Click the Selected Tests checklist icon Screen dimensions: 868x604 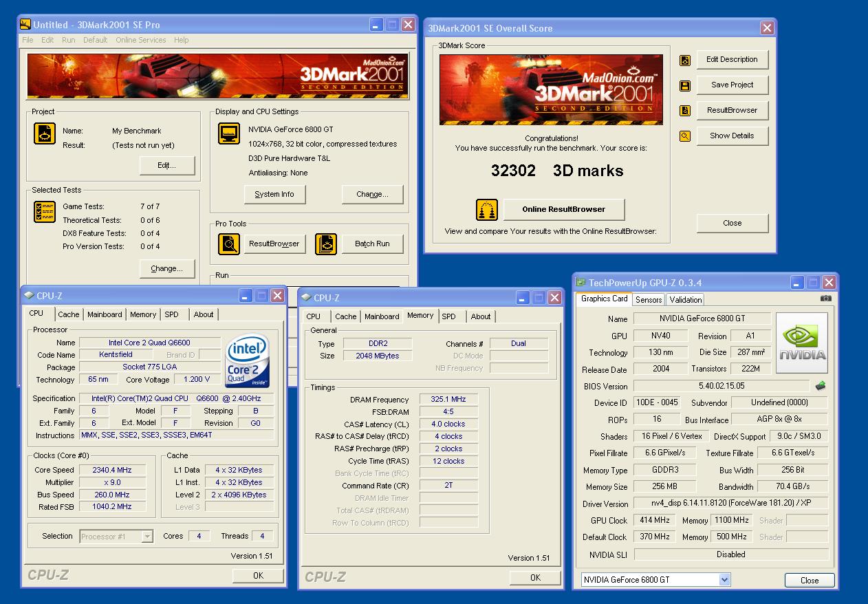pos(45,211)
